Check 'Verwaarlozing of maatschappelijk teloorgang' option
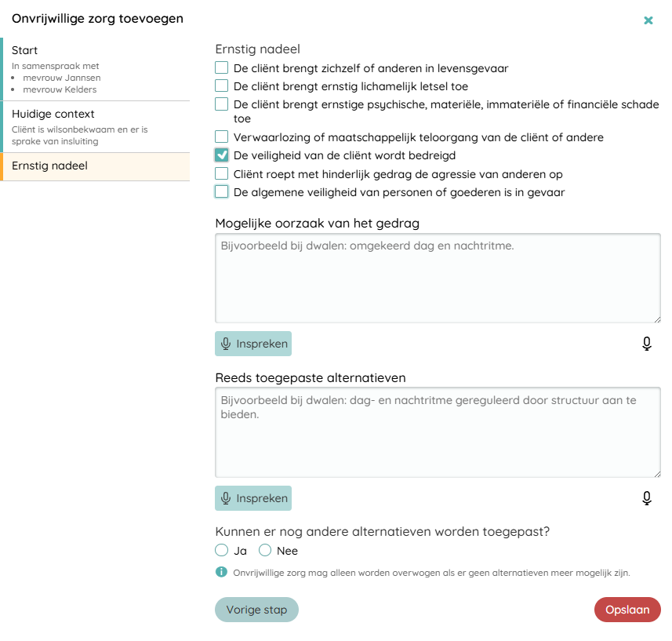Image resolution: width=672 pixels, height=641 pixels. click(x=222, y=137)
